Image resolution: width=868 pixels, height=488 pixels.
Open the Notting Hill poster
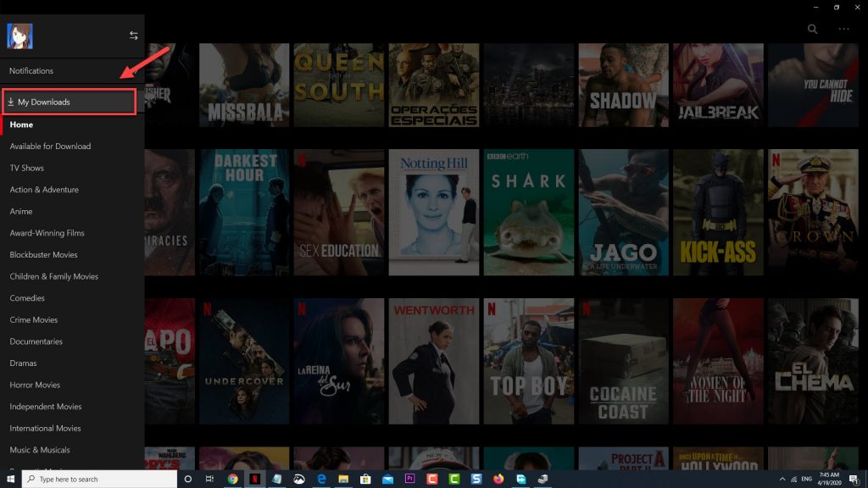pos(433,212)
